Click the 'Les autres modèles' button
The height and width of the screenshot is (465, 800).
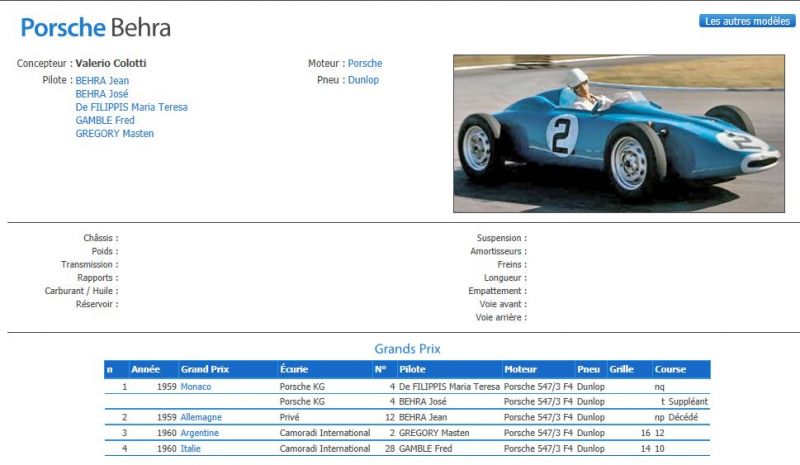click(747, 21)
